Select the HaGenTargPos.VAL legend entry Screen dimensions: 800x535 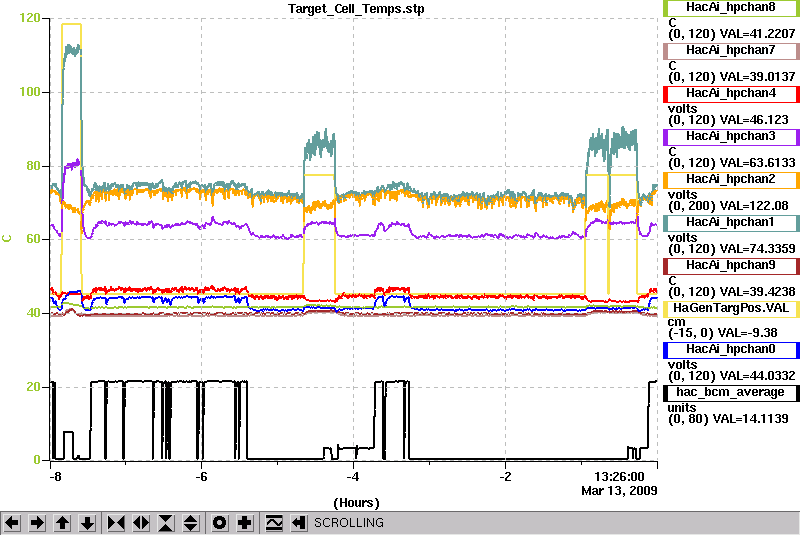coord(731,309)
